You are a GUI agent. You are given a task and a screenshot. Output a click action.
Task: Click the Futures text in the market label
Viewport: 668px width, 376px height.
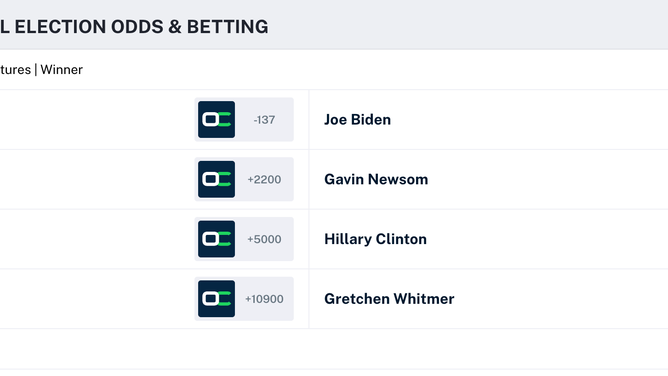click(15, 69)
